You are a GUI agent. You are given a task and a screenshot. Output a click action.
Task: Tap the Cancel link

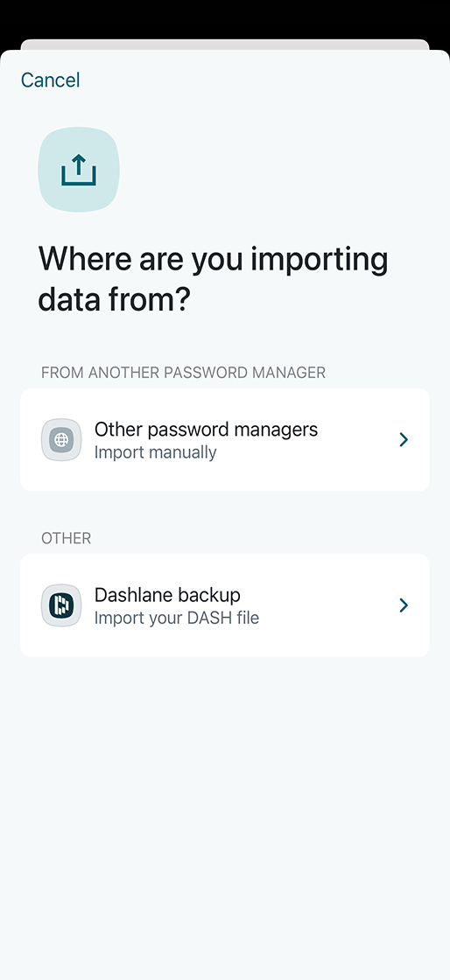click(50, 80)
